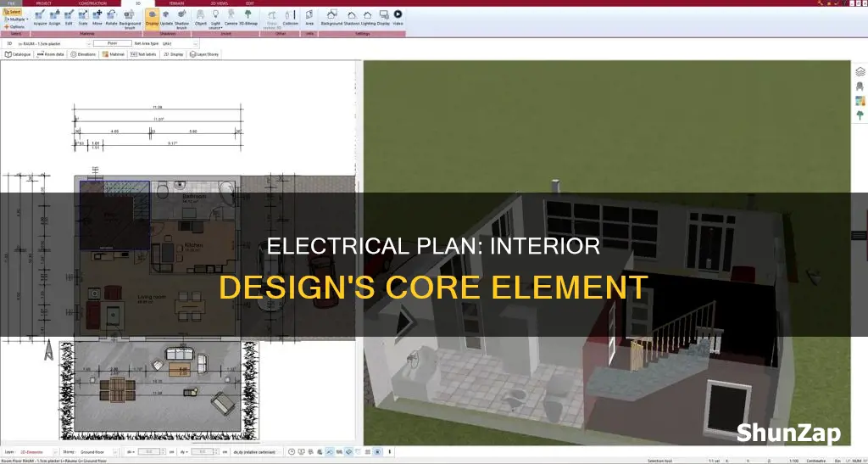Screen dimensions: 868x464
Task: Click Update in the Shadows group
Action: (166, 18)
